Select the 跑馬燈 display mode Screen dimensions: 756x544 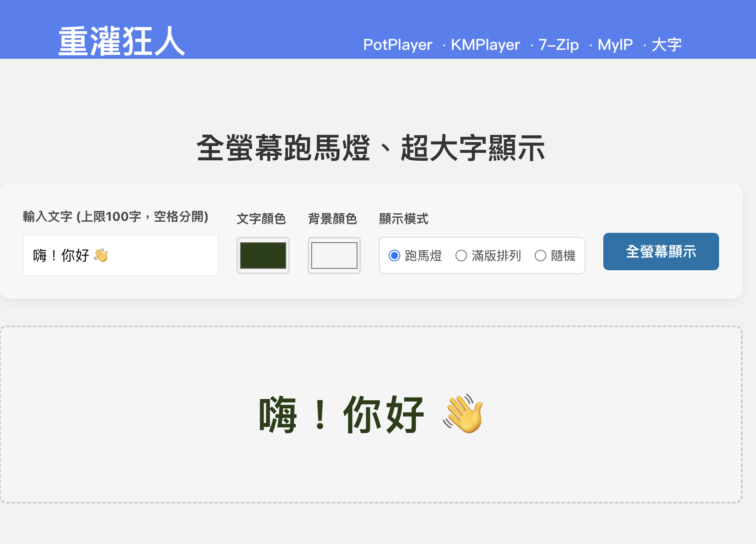click(394, 256)
